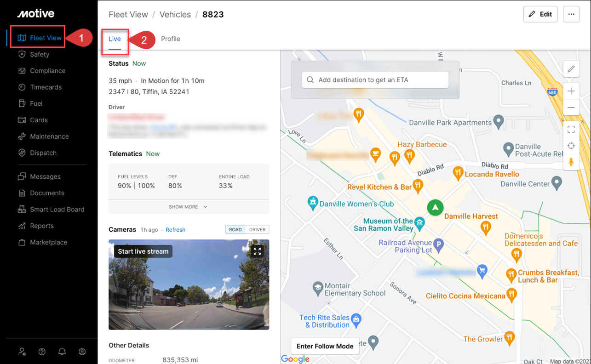Expand camera image to fullscreen

(257, 251)
